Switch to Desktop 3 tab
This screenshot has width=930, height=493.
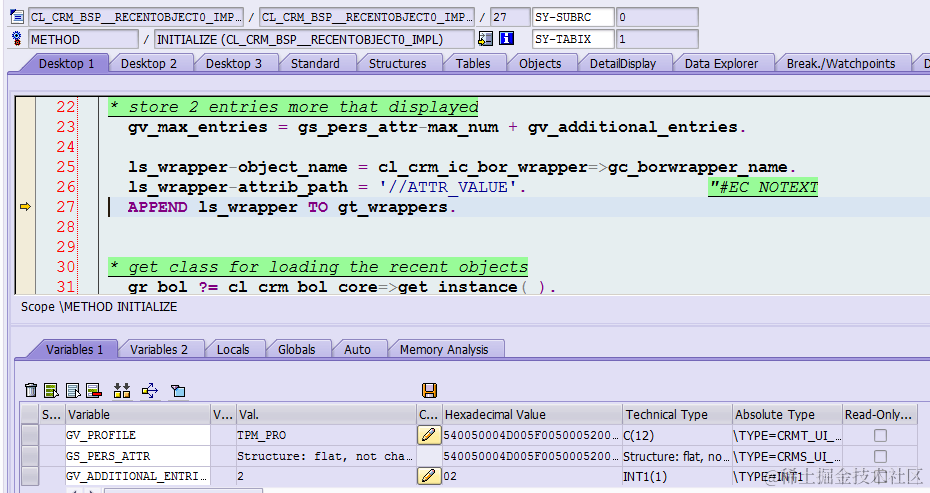(234, 63)
